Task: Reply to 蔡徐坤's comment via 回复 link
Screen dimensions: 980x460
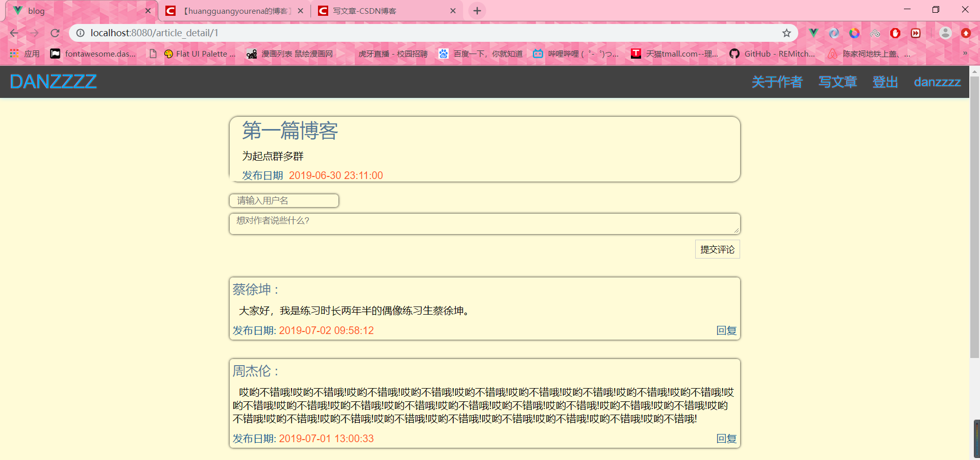Action: (726, 330)
